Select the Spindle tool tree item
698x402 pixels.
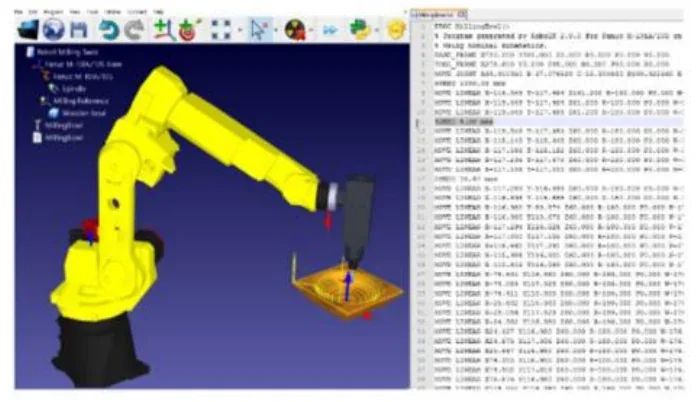click(73, 89)
